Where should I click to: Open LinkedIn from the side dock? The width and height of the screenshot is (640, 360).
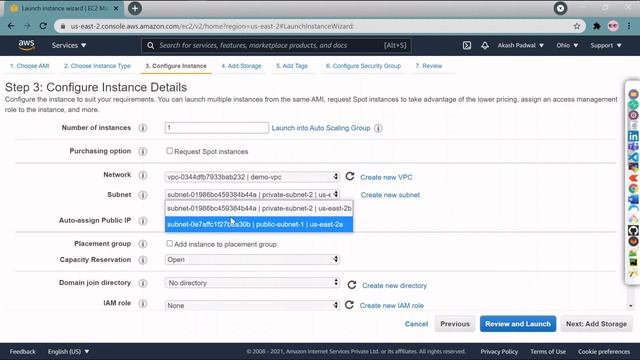[633, 136]
